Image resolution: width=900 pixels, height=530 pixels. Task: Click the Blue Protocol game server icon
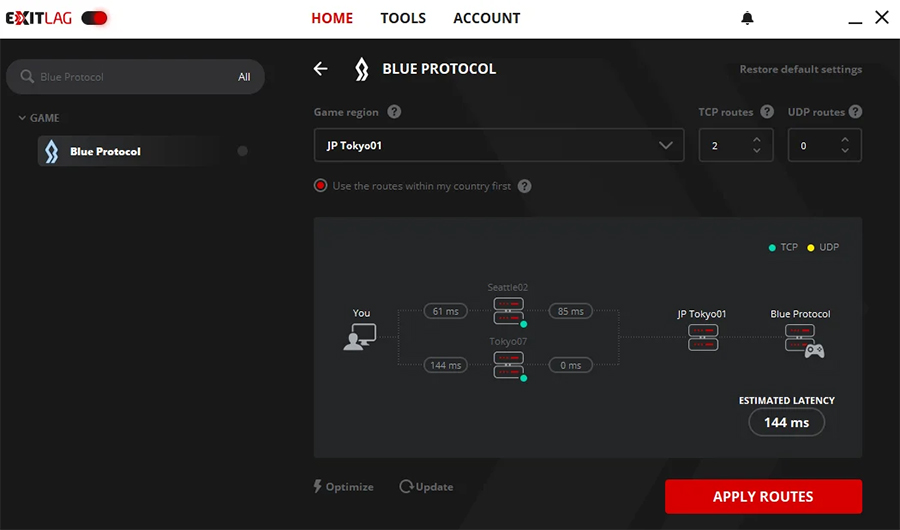[804, 341]
